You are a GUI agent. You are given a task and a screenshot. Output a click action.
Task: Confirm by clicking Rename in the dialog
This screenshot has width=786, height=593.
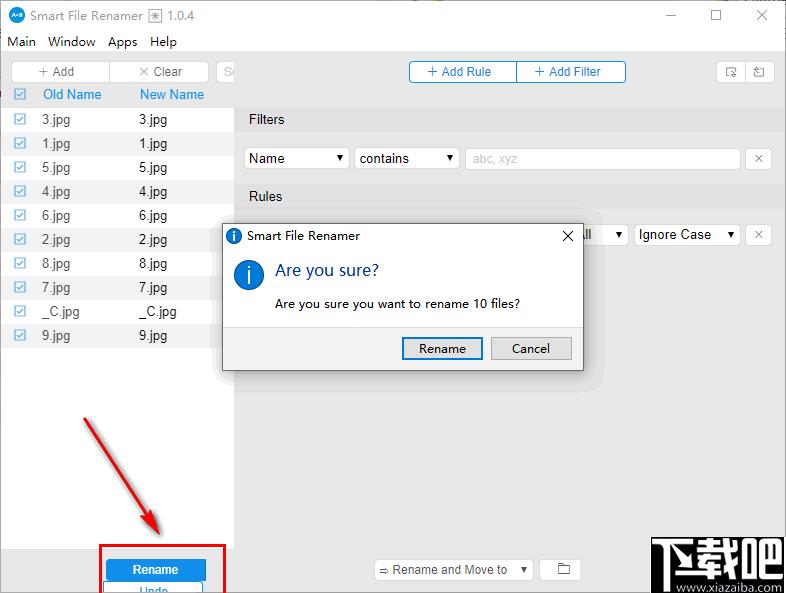click(442, 349)
